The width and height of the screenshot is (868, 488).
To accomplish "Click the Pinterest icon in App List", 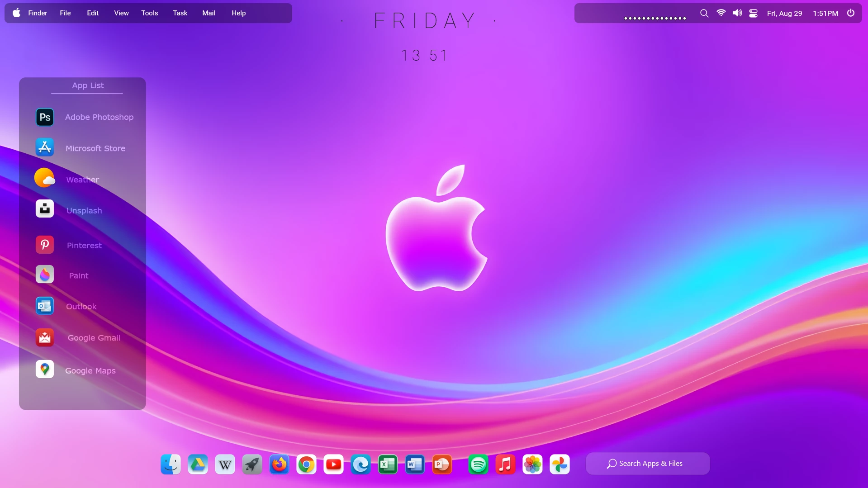I will (x=45, y=245).
